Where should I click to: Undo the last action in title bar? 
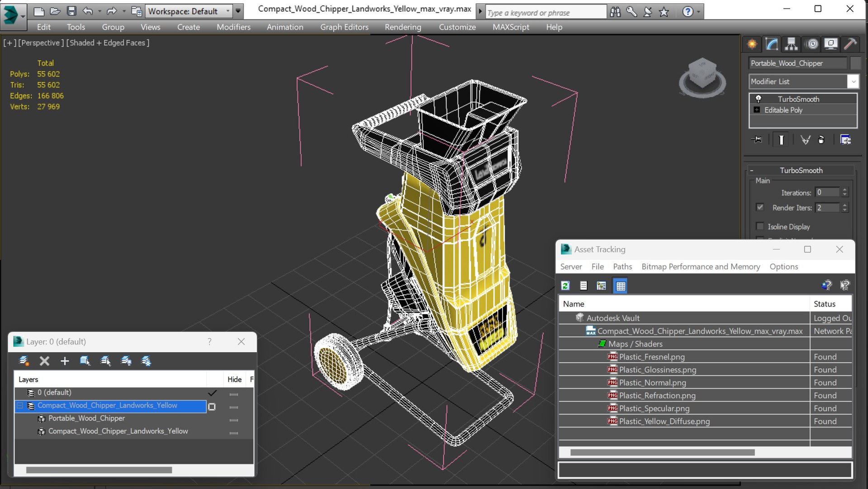point(88,11)
